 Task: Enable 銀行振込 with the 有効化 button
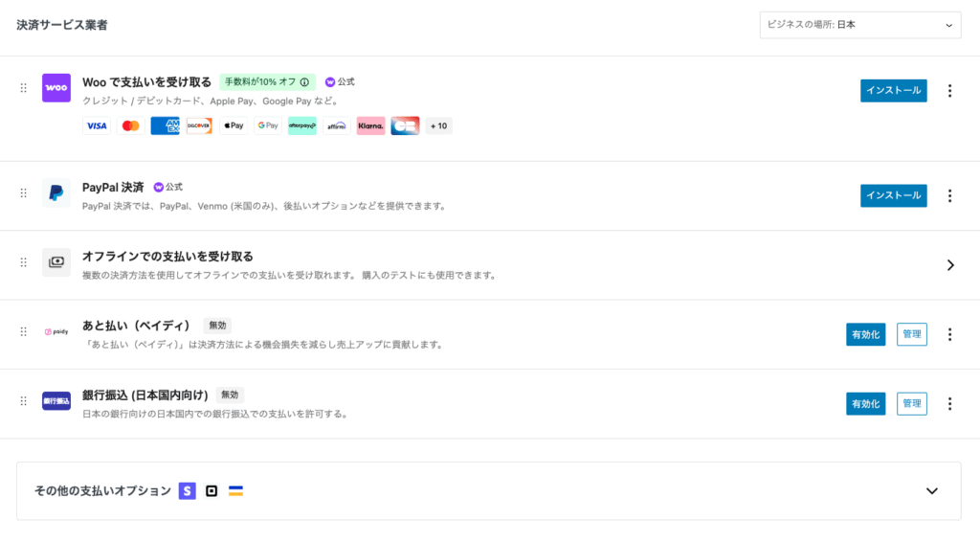pos(865,403)
